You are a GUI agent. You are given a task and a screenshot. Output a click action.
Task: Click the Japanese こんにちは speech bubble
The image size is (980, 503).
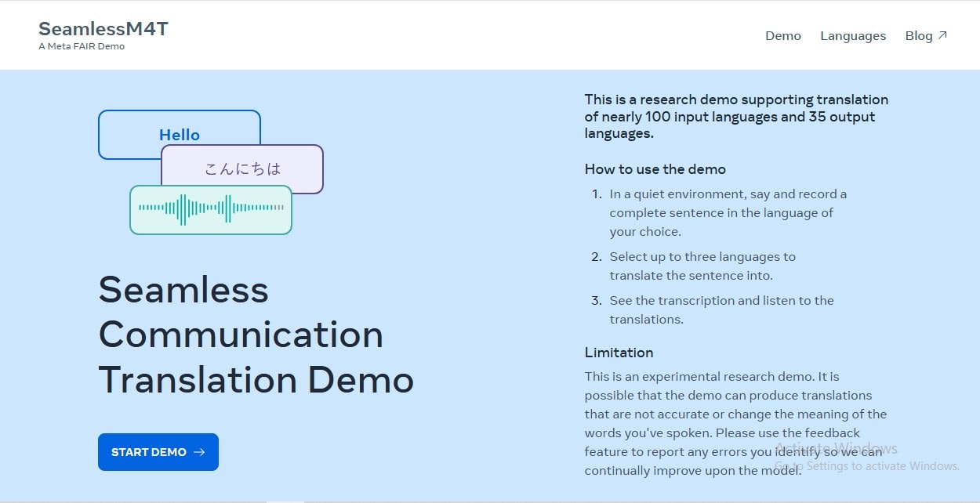click(242, 168)
